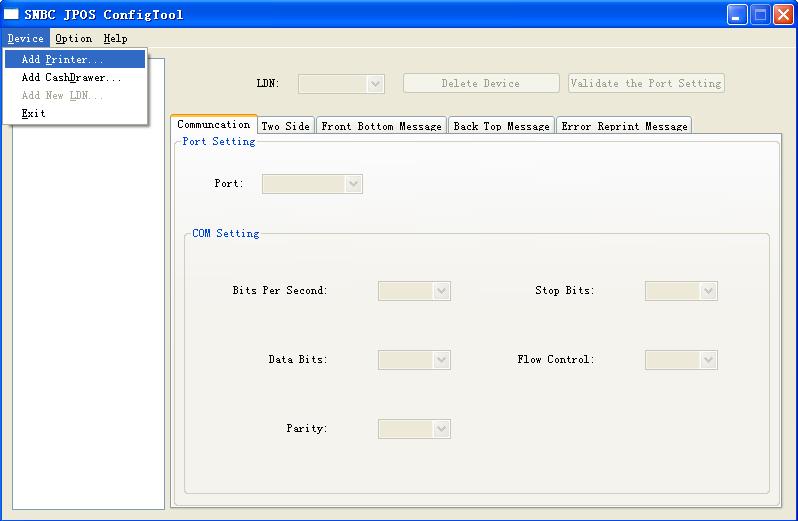Click the Delete Device button
Image resolution: width=798 pixels, height=521 pixels.
coord(481,83)
